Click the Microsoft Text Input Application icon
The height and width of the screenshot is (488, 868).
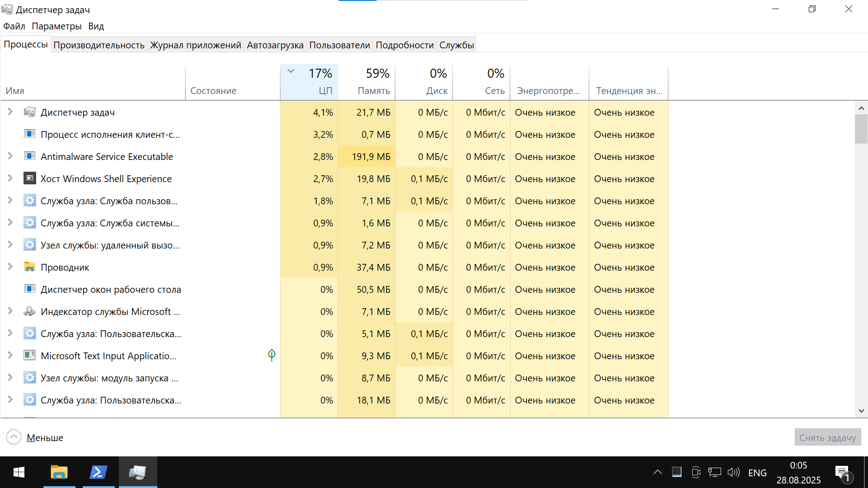29,356
